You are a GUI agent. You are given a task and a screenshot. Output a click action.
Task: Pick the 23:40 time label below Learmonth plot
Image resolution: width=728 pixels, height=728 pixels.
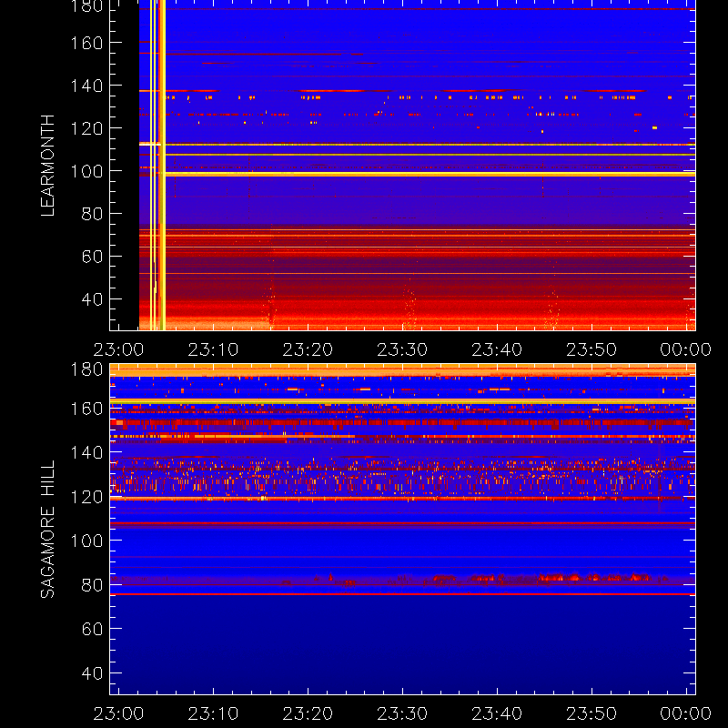point(497,349)
